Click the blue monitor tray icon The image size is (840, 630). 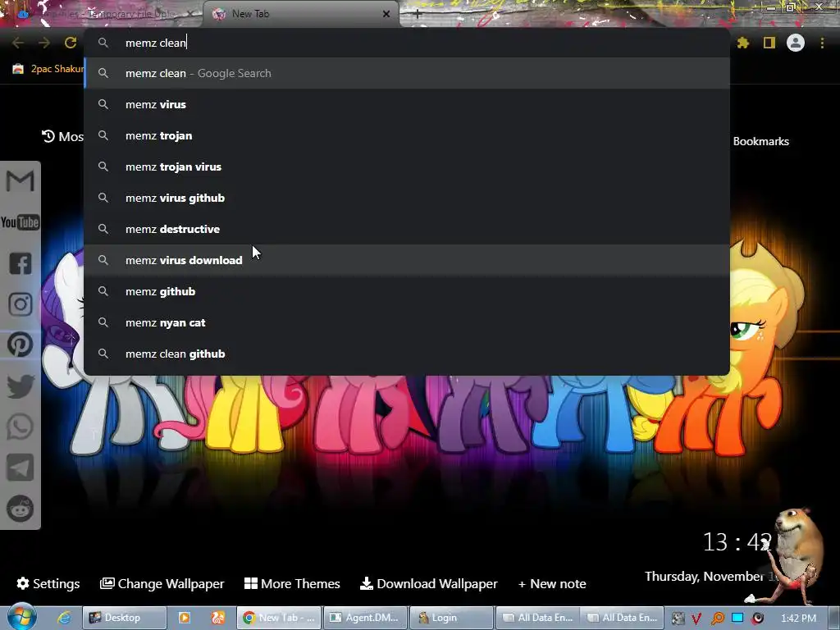point(737,618)
